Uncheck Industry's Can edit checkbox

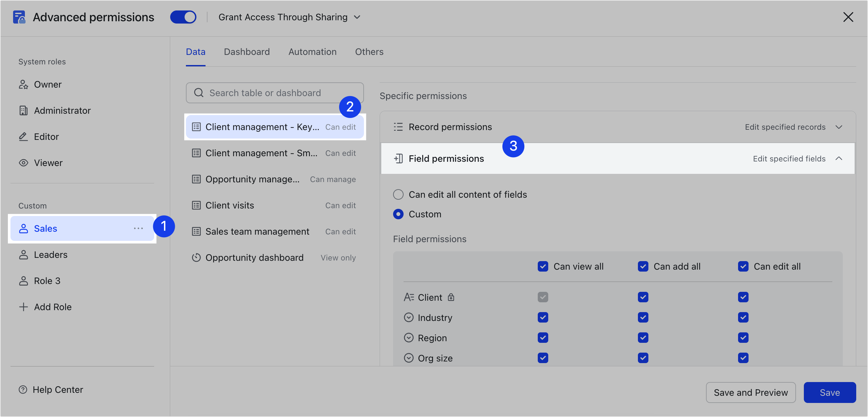743,317
